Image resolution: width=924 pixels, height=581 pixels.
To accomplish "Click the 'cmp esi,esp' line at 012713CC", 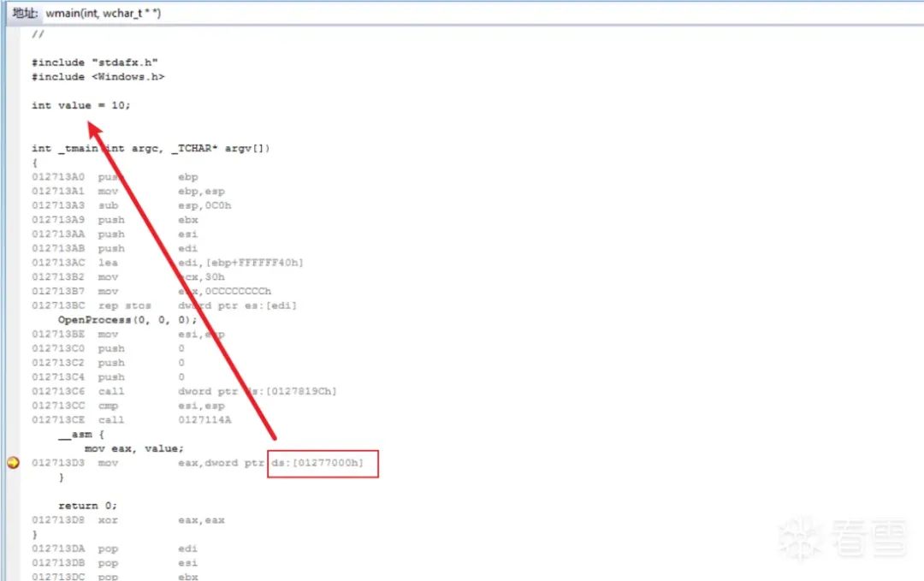I will pos(127,406).
